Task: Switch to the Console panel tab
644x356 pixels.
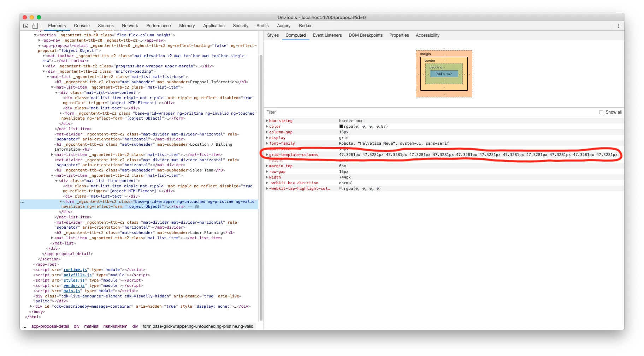Action: click(82, 26)
